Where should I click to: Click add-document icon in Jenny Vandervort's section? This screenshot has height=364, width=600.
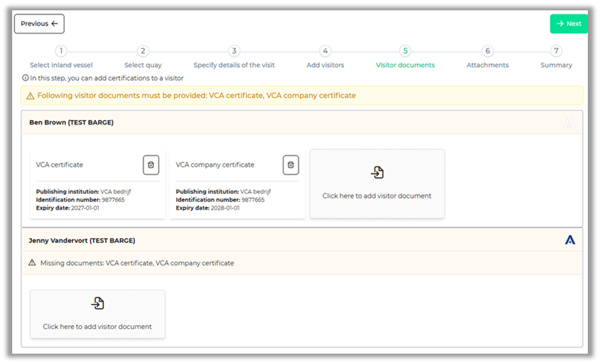tap(97, 303)
